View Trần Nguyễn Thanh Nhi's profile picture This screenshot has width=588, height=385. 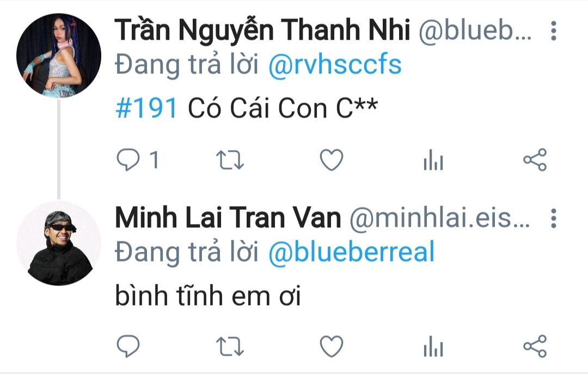(x=59, y=55)
